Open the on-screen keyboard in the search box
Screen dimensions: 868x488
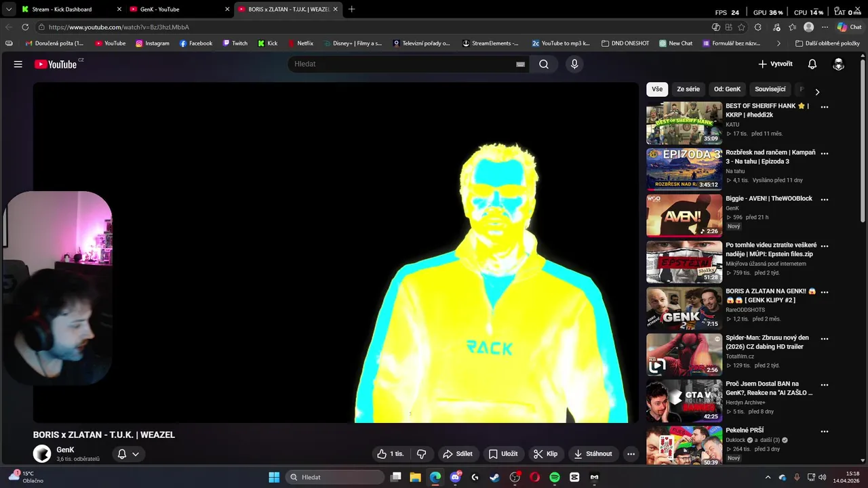520,64
